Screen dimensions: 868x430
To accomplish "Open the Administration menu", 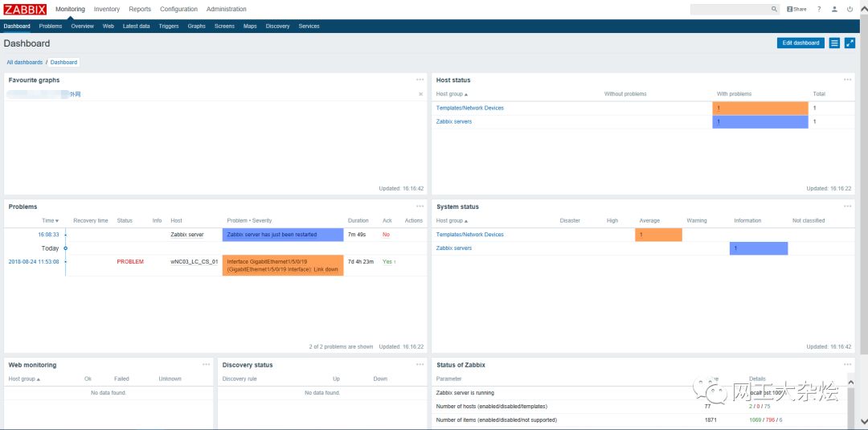I will (x=227, y=10).
